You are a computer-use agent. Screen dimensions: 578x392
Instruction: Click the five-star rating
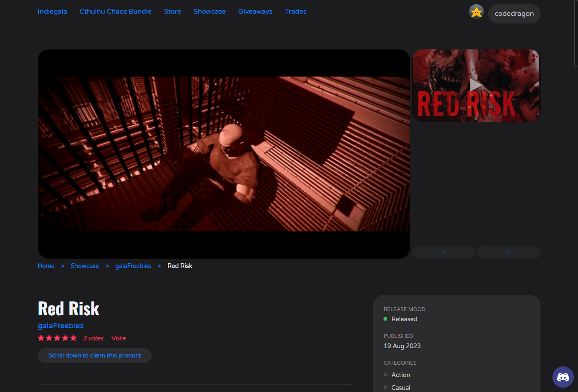pos(57,338)
